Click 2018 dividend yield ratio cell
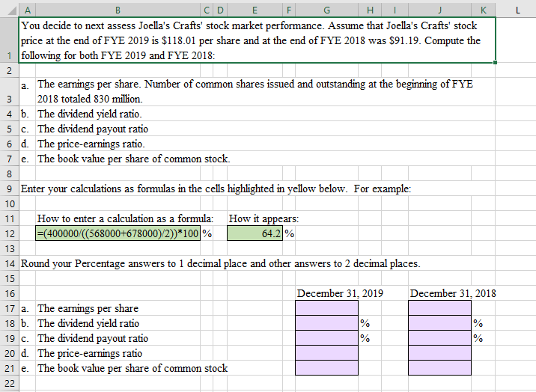 click(439, 323)
